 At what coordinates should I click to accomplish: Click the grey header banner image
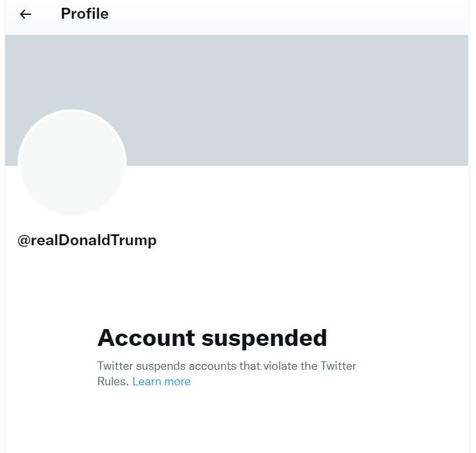point(237,100)
